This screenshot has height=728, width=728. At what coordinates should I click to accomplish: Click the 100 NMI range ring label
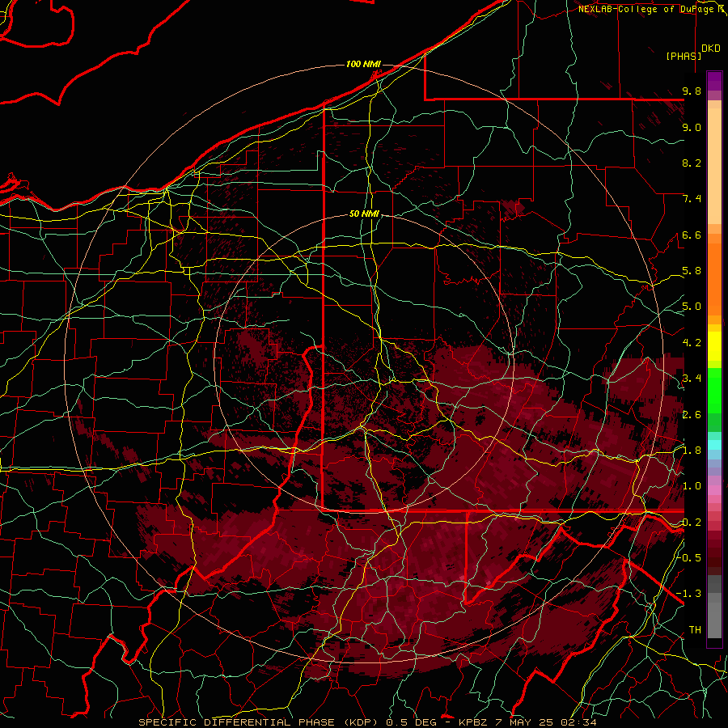[363, 64]
